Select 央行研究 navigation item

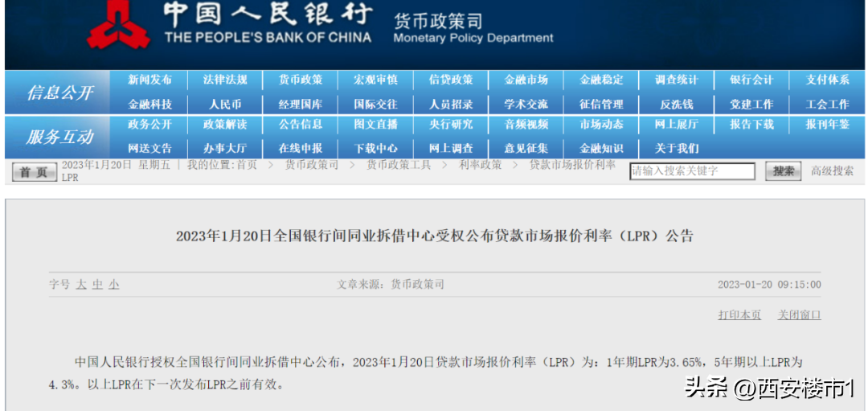click(451, 125)
